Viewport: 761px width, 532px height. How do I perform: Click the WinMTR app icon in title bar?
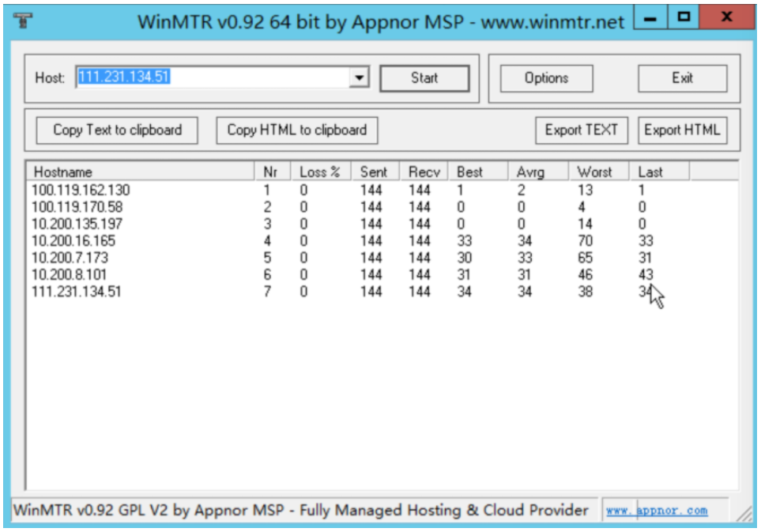22,21
